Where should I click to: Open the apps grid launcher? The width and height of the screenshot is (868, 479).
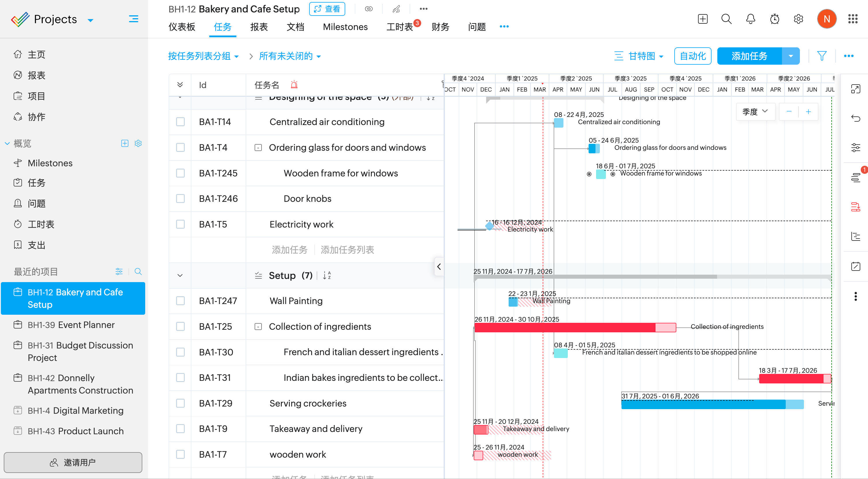click(x=852, y=19)
